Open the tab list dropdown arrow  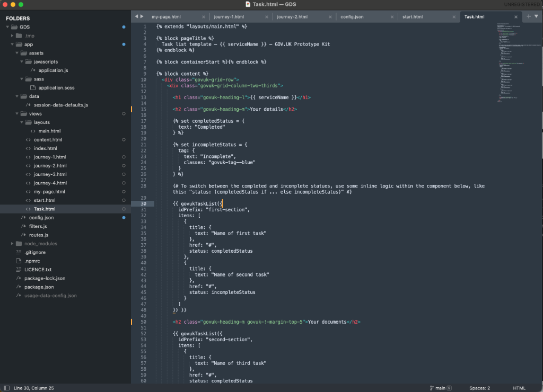pyautogui.click(x=537, y=16)
